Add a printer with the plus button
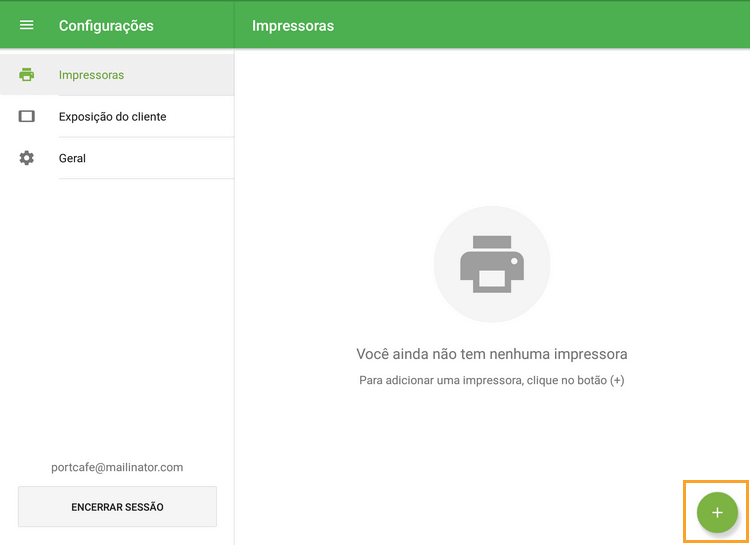Screen dimensions: 750x545 click(717, 512)
